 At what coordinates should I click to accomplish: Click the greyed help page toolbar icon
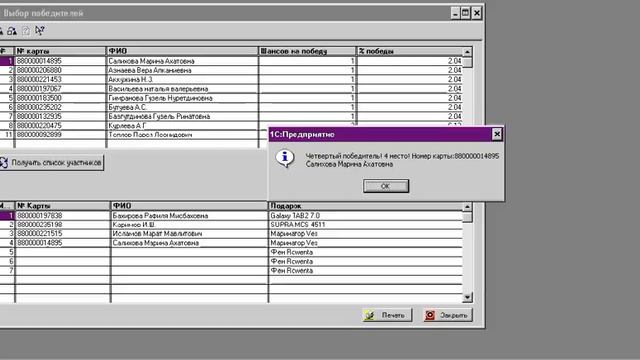pos(26,31)
